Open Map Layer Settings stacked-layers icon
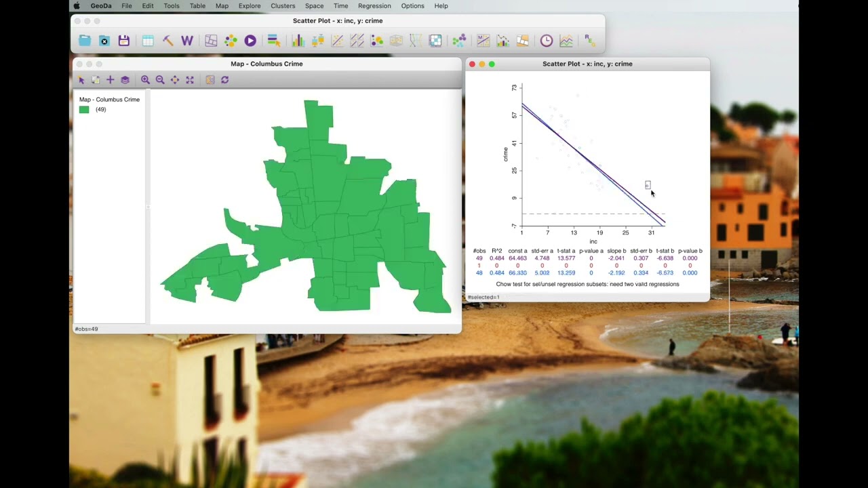This screenshot has width=868, height=488. tap(125, 80)
